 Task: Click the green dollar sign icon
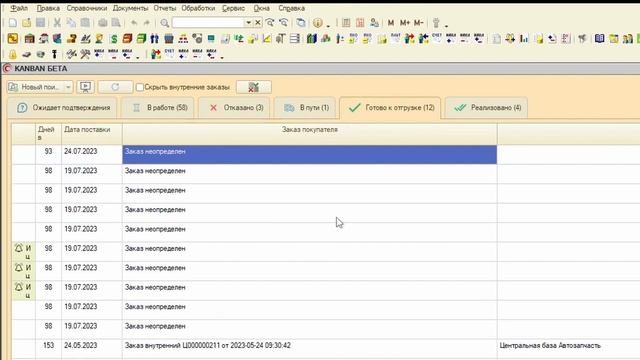tap(114, 39)
